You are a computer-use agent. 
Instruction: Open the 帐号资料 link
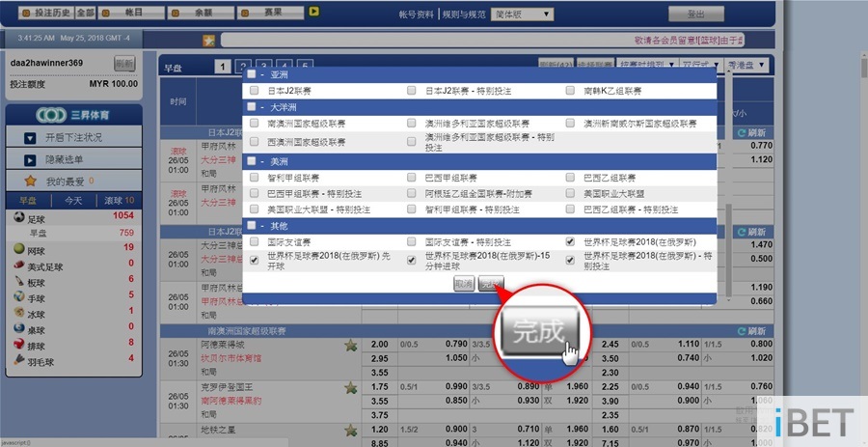[417, 14]
